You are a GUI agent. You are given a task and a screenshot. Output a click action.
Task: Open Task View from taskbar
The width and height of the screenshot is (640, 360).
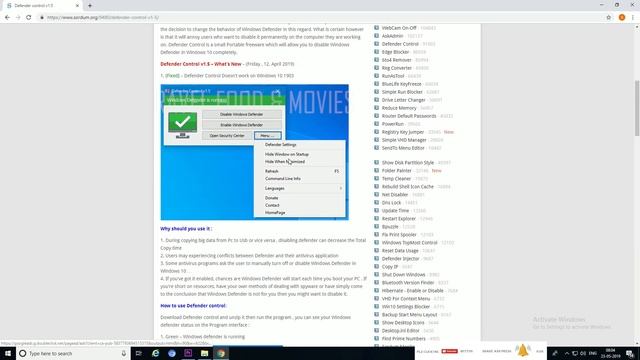pos(139,353)
